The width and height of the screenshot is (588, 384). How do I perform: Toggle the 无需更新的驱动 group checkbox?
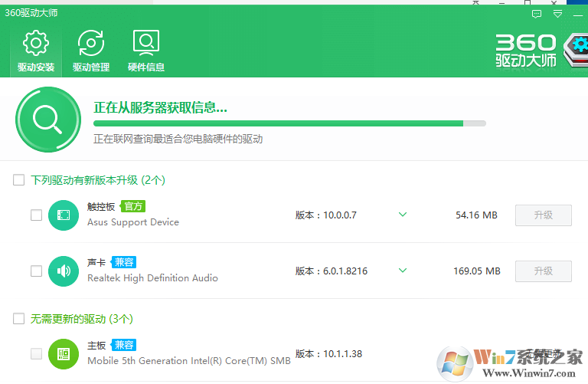[x=18, y=318]
